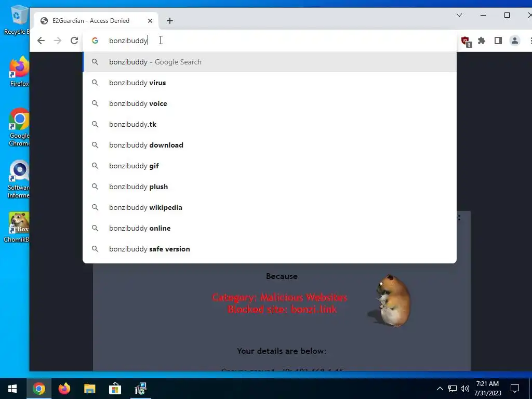
Task: Reload the current page
Action: tap(74, 41)
